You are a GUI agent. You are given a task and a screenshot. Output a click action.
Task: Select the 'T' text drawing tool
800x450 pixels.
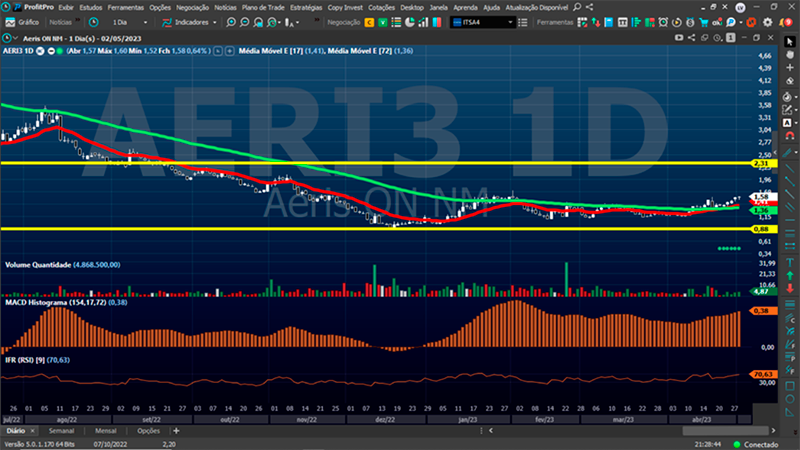790,263
